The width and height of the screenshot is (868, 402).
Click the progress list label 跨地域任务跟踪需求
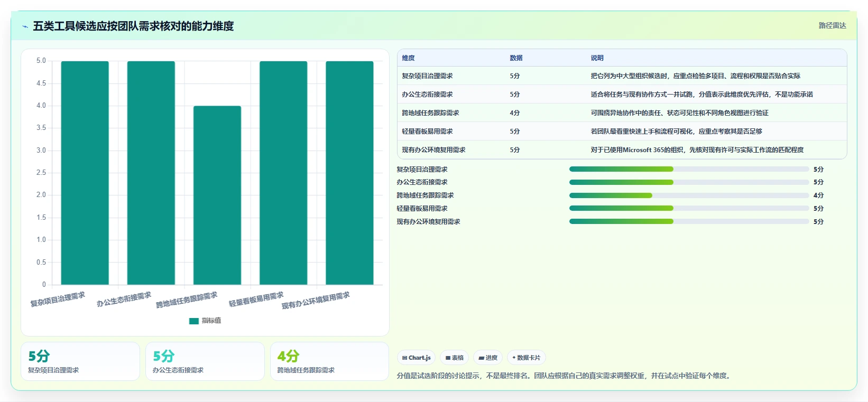[425, 195]
